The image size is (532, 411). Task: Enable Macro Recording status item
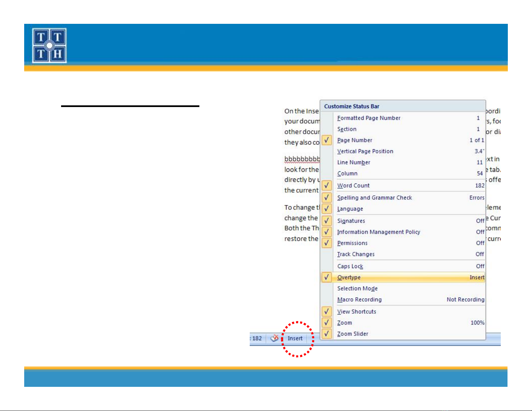click(359, 300)
